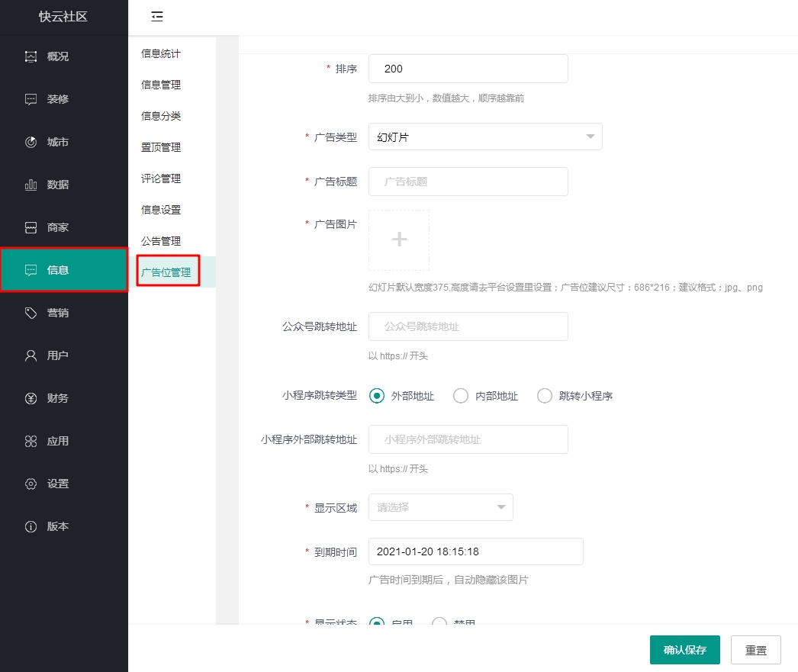
Task: Select the 跳转小程序 radio option
Action: pos(545,396)
